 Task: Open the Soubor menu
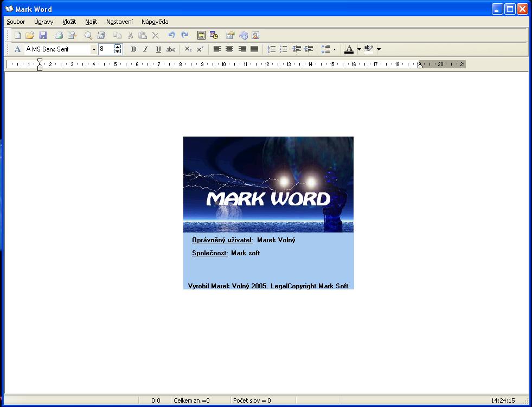pos(16,22)
